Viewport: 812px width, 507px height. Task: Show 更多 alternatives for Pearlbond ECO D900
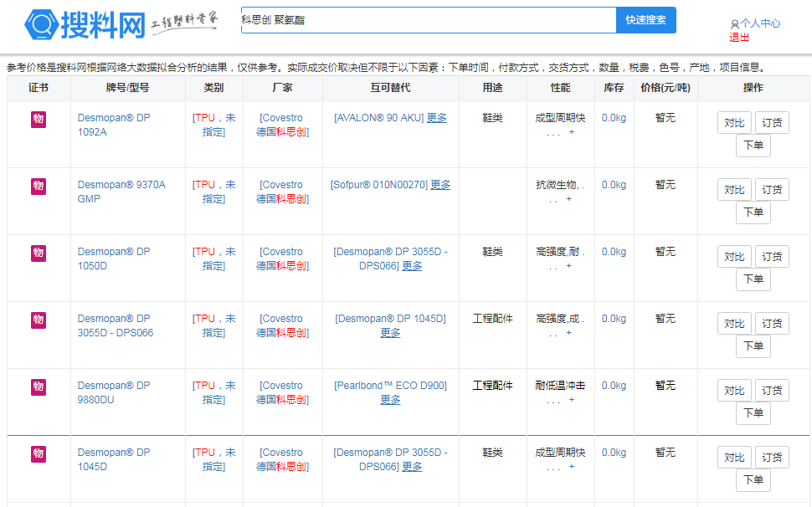point(390,400)
